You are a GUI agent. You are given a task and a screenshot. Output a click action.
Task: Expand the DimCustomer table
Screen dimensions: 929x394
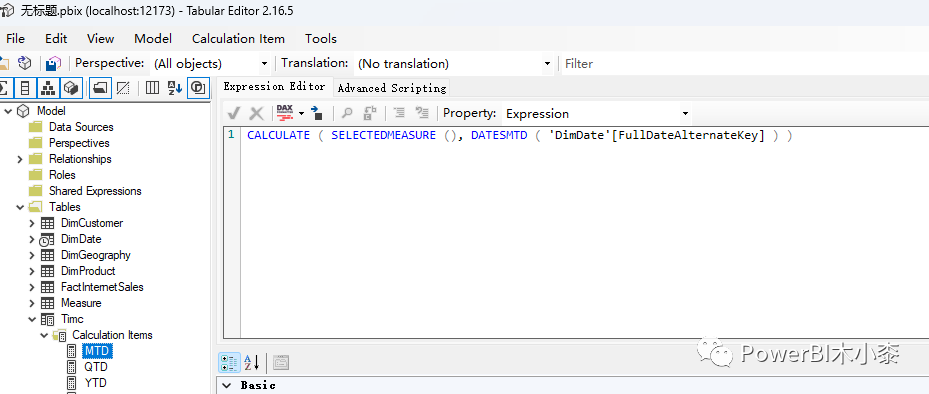click(32, 223)
